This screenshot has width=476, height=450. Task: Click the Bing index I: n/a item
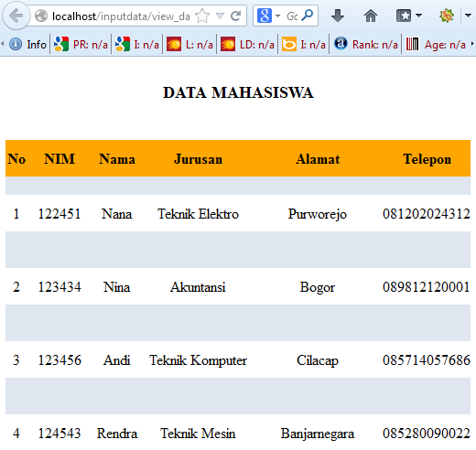tap(304, 45)
